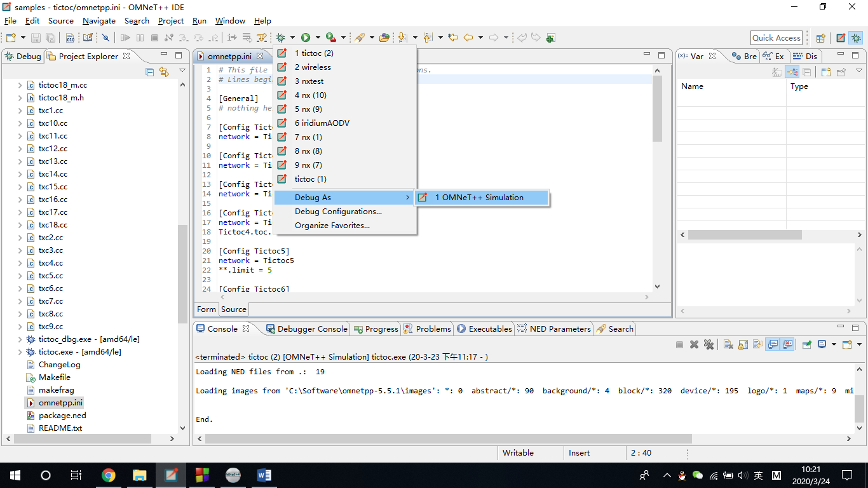Screen dimensions: 868x488
Task: Click the Debug bug icon in main toolbar
Action: coord(280,38)
